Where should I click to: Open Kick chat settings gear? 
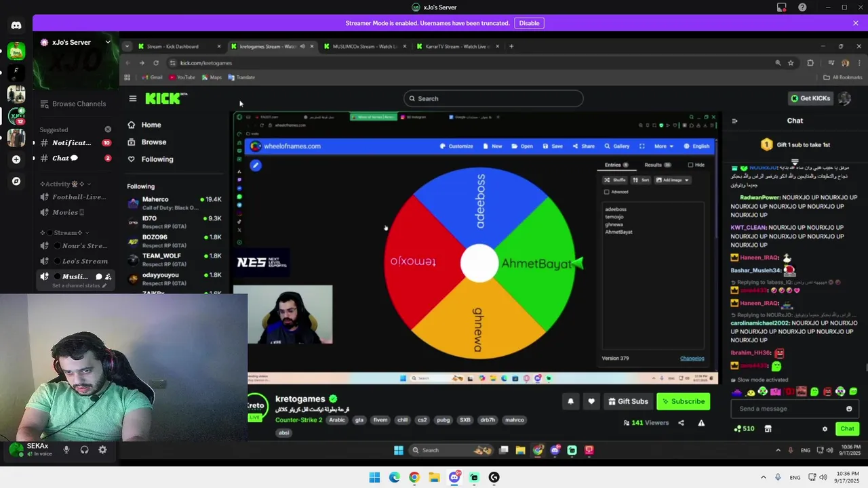coord(825,429)
